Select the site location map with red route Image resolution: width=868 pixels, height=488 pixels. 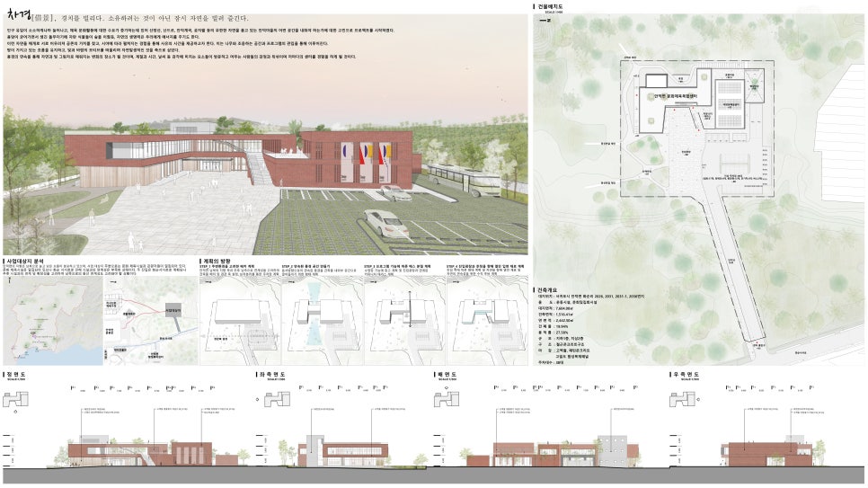click(x=151, y=320)
